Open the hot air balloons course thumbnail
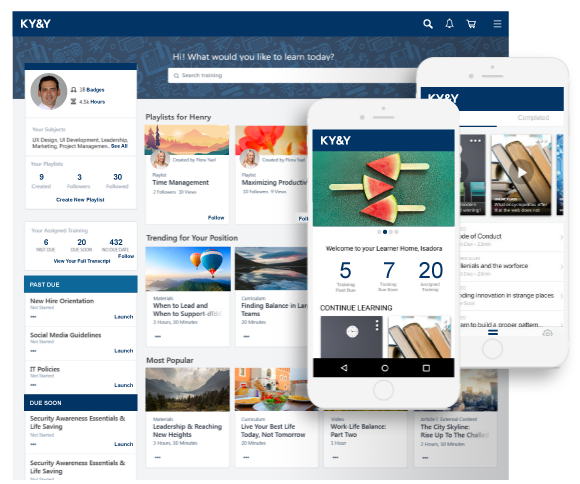Screen dimensions: 580x484 pos(188,269)
